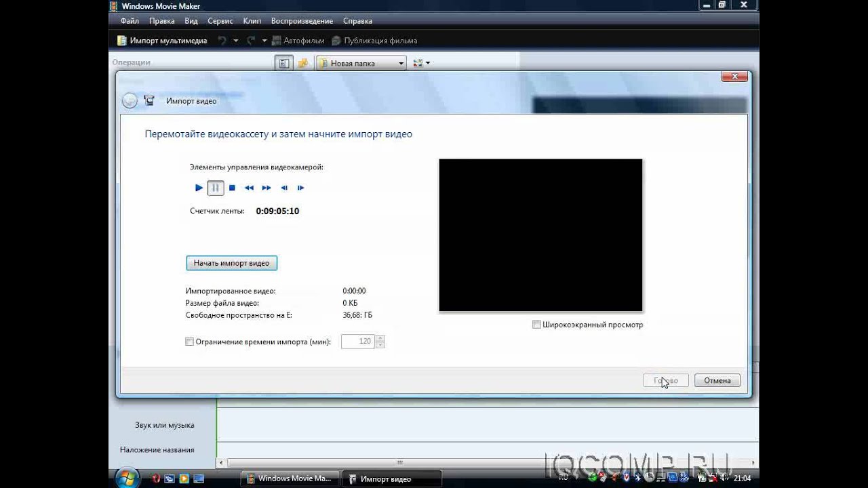Image resolution: width=868 pixels, height=488 pixels.
Task: Open the 'Файл' menu
Action: [130, 21]
